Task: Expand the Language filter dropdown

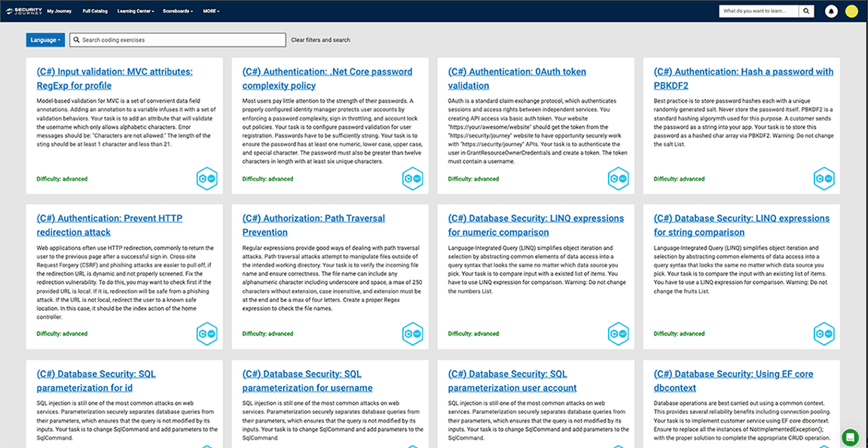Action: pyautogui.click(x=45, y=40)
